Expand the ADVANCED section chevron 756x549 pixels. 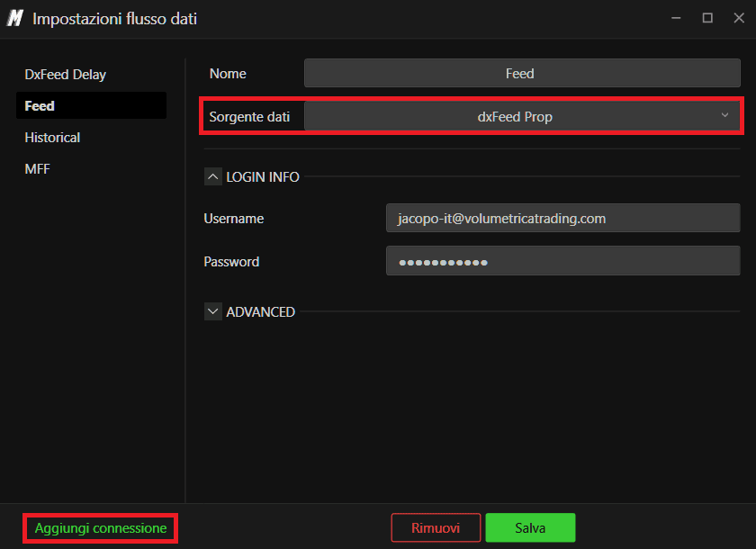213,312
